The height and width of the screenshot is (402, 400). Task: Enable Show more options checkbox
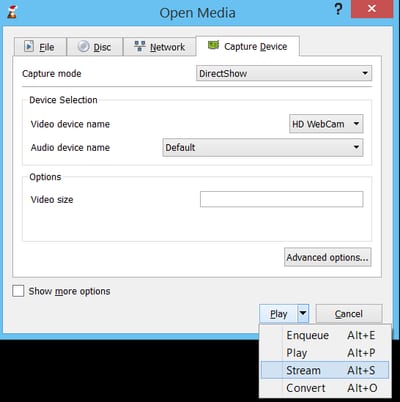[18, 291]
